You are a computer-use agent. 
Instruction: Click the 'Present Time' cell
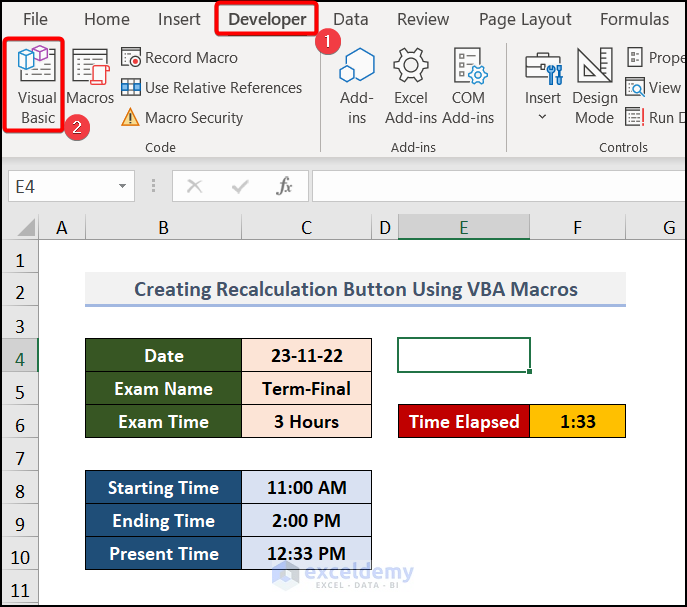163,554
